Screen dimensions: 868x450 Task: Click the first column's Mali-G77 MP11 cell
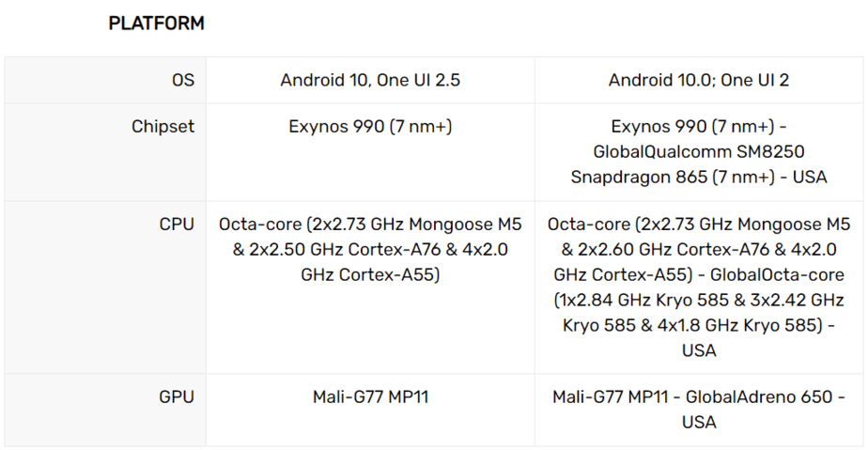coord(370,396)
